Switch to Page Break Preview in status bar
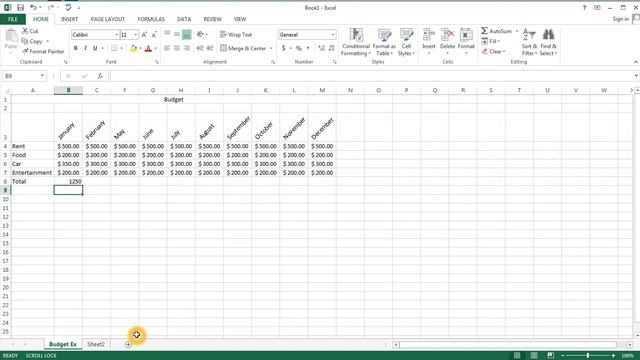This screenshot has width=640, height=360. coord(550,356)
